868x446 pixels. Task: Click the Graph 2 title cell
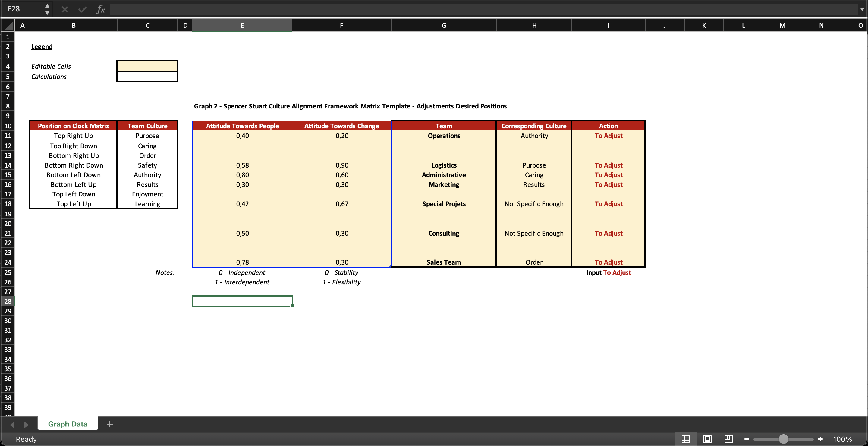point(350,106)
